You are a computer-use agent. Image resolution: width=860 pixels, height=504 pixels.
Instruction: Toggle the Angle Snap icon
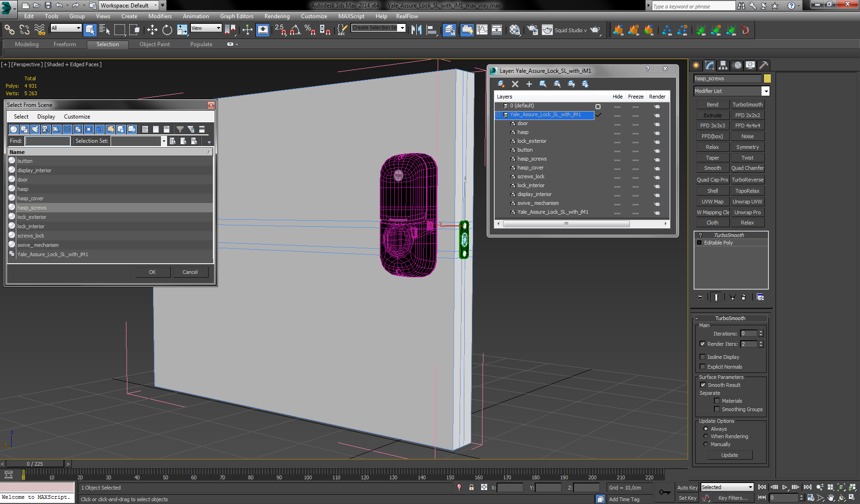tap(295, 30)
